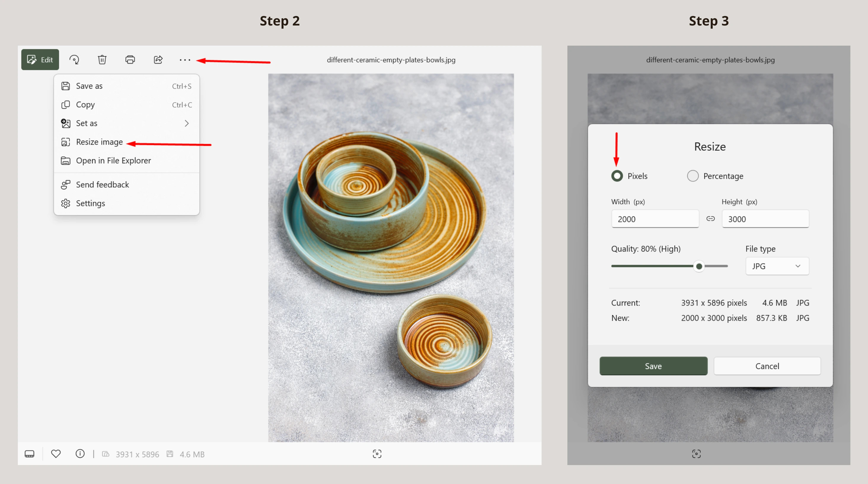Click the Height (px) input field
The width and height of the screenshot is (868, 484).
point(765,219)
